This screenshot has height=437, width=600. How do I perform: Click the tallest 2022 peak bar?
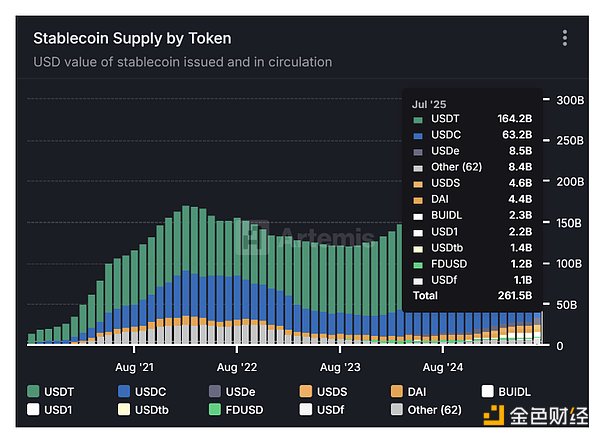(186, 275)
